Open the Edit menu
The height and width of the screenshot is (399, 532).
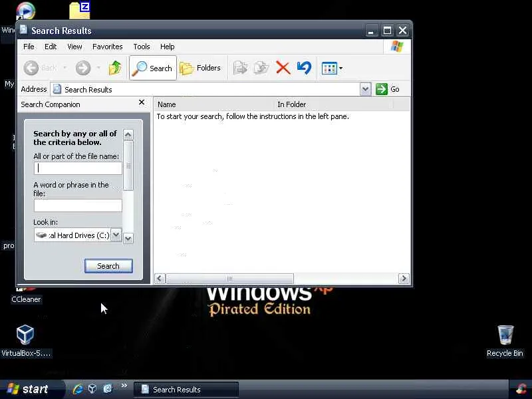coord(51,47)
